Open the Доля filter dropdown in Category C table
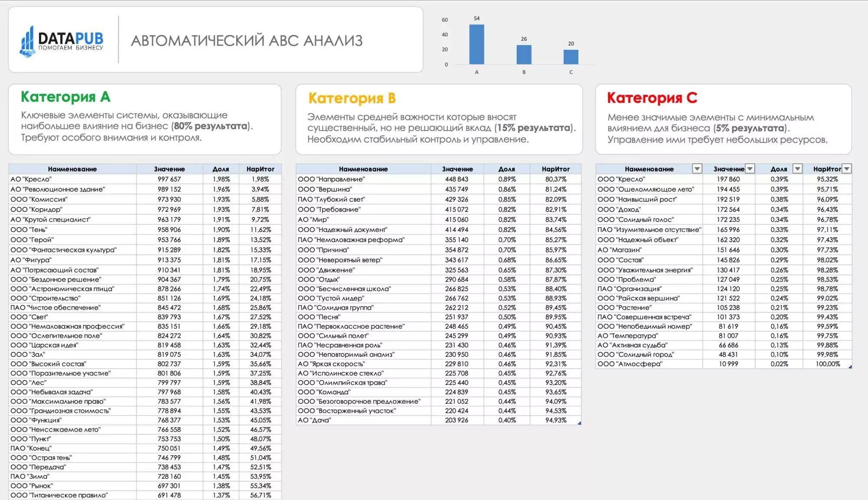The width and height of the screenshot is (868, 500). point(797,169)
